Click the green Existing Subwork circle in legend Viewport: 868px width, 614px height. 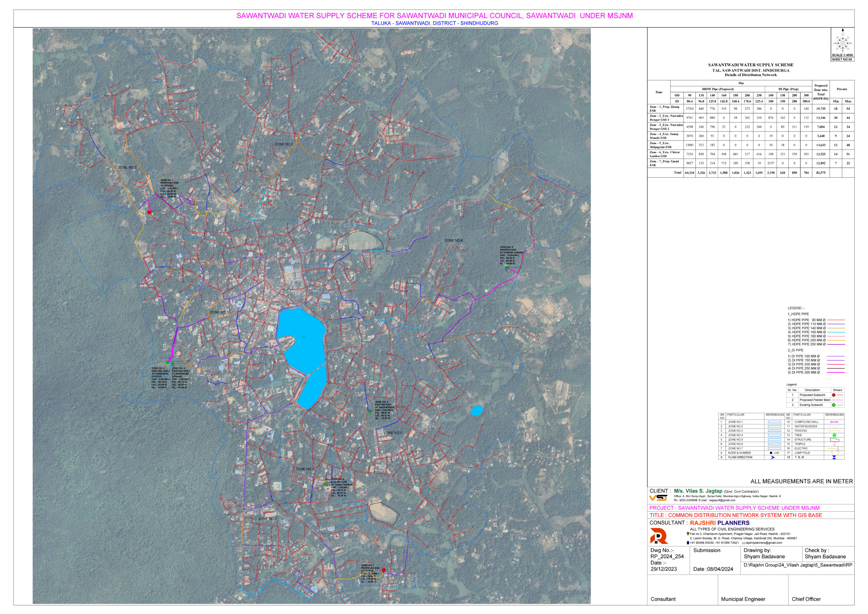(x=834, y=405)
